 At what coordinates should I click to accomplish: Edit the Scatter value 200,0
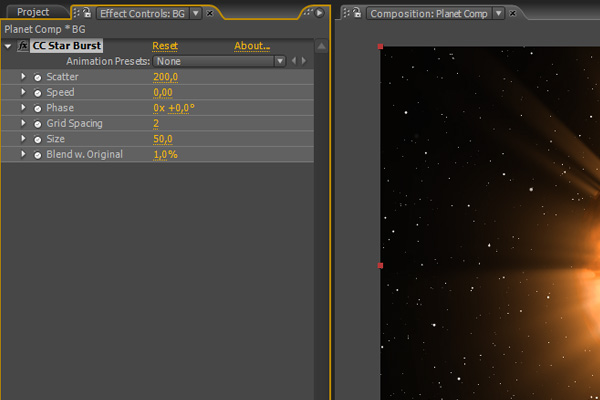pyautogui.click(x=165, y=77)
